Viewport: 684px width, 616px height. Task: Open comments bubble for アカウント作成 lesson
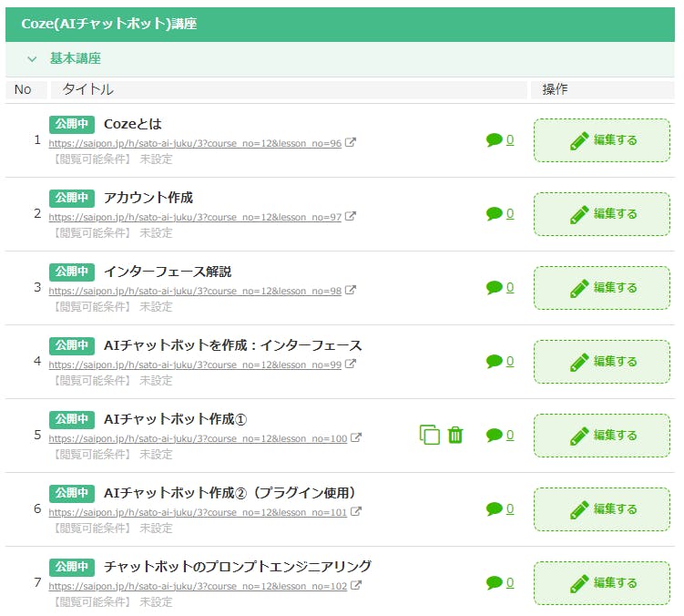(x=495, y=213)
